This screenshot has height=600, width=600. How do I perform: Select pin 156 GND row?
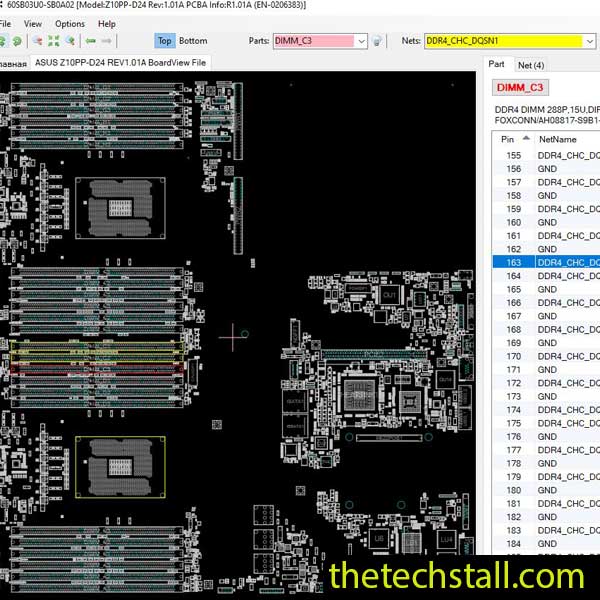[x=546, y=169]
